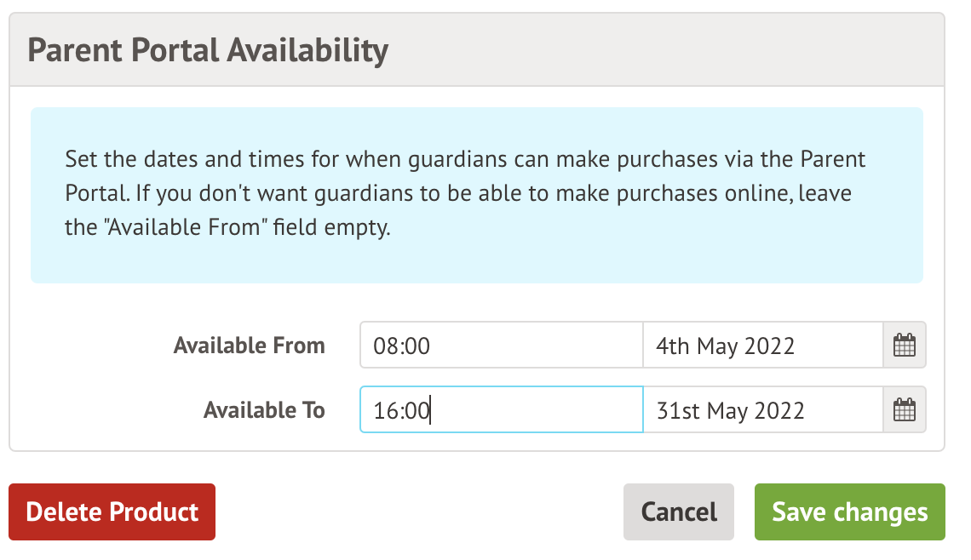Open the Available From calendar picker

[x=904, y=346]
